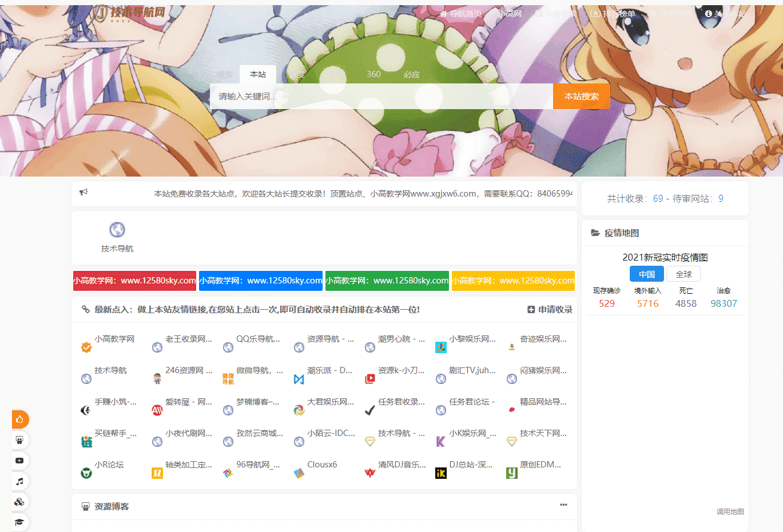Click the red 小高教学网 ad banner
The image size is (783, 532).
coord(134,281)
